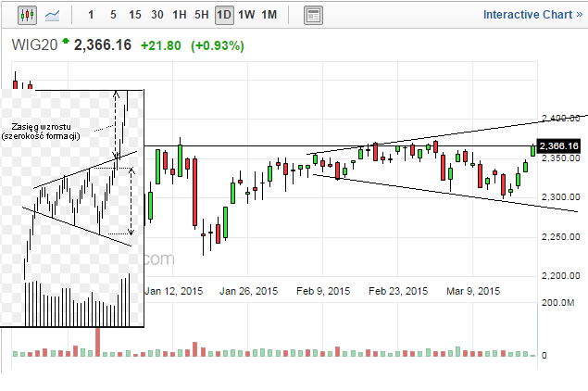
Task: Select the 5H timeframe
Action: click(x=201, y=15)
